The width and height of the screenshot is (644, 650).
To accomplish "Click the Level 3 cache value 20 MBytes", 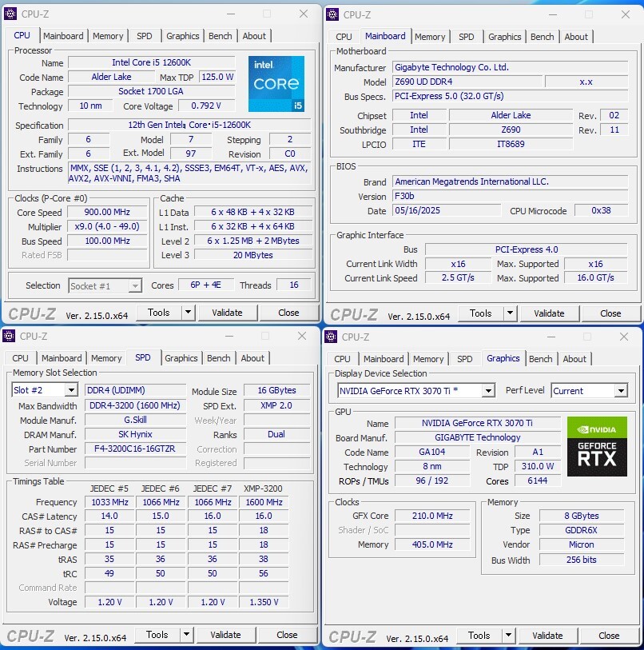I will (252, 255).
